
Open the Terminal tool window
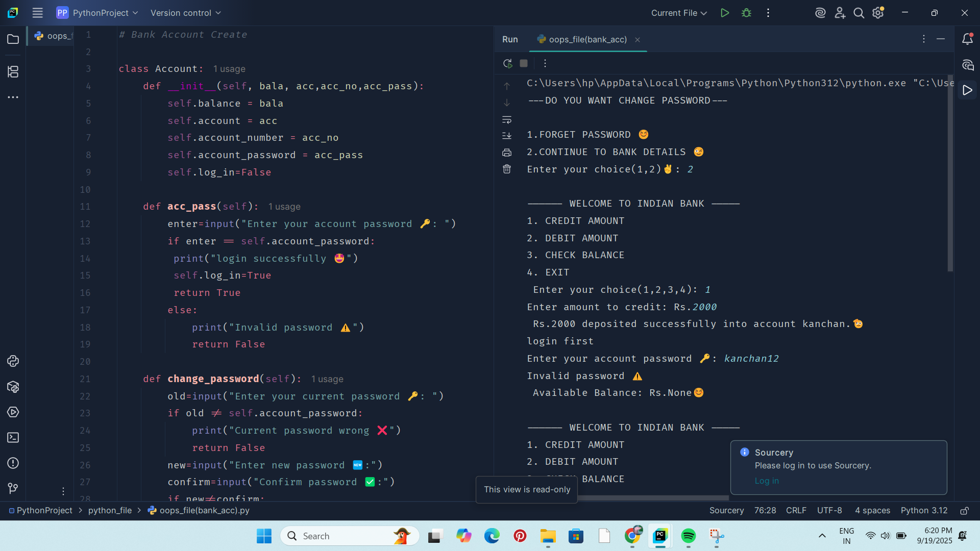13,438
